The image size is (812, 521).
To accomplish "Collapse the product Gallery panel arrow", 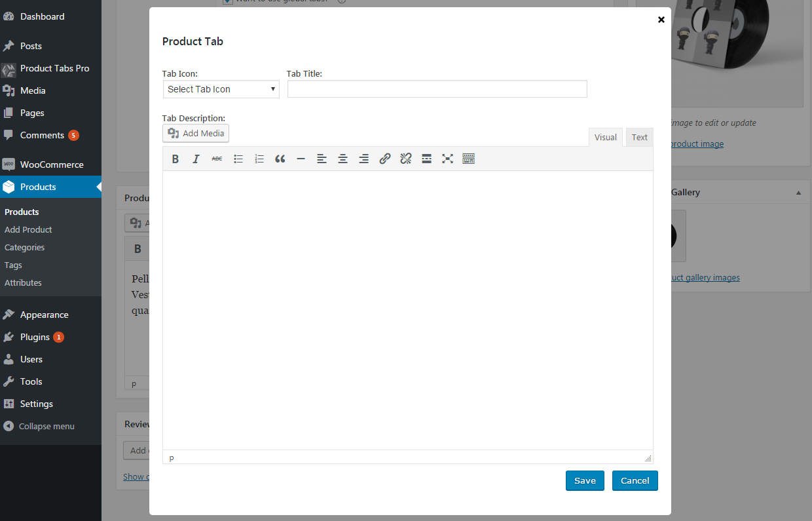I will tap(798, 192).
